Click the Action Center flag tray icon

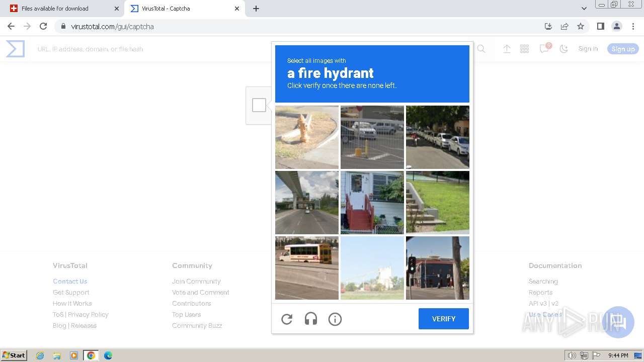[596, 355]
